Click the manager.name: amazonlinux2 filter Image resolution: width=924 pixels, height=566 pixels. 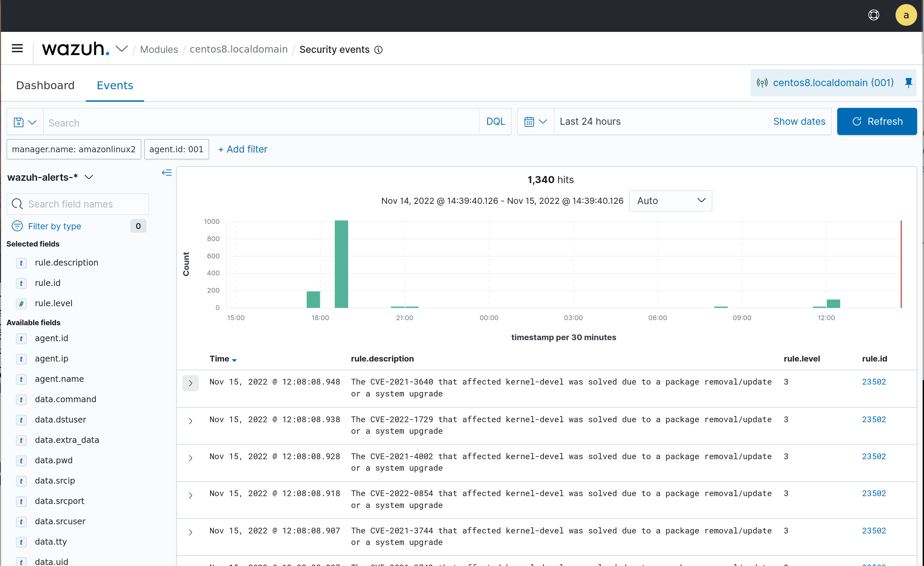(x=74, y=149)
